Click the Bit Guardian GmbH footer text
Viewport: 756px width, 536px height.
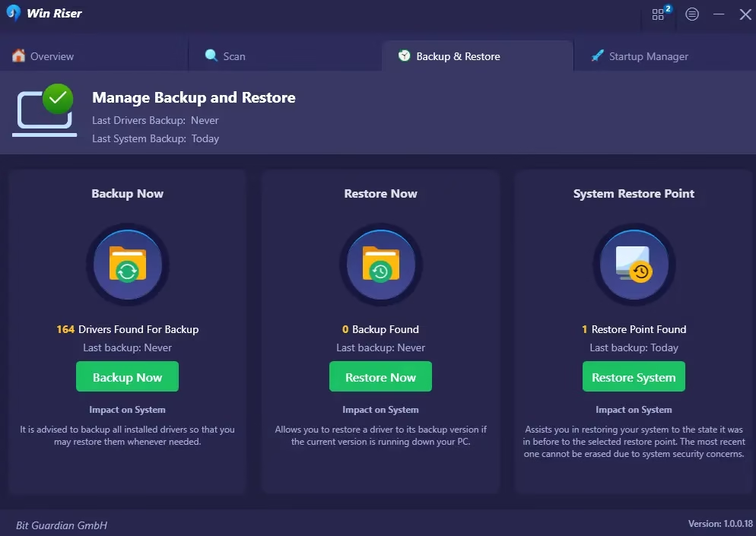(62, 525)
